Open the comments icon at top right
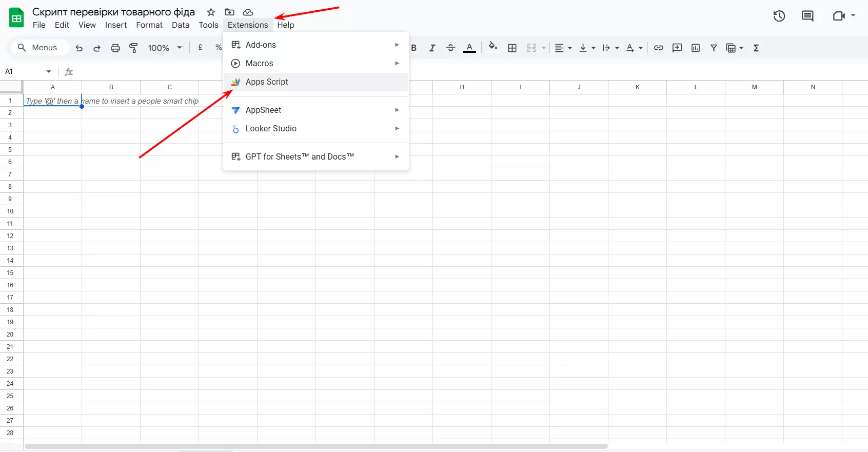The image size is (868, 452). point(807,16)
